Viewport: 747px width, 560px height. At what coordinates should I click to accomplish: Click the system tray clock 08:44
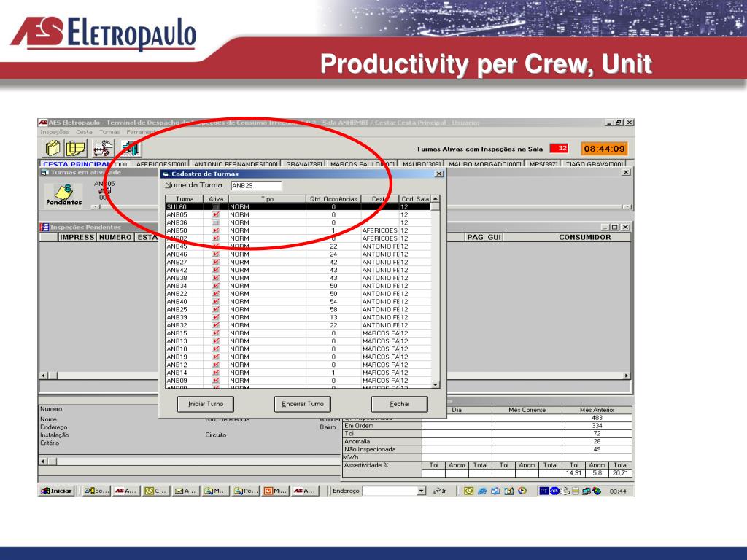[618, 491]
